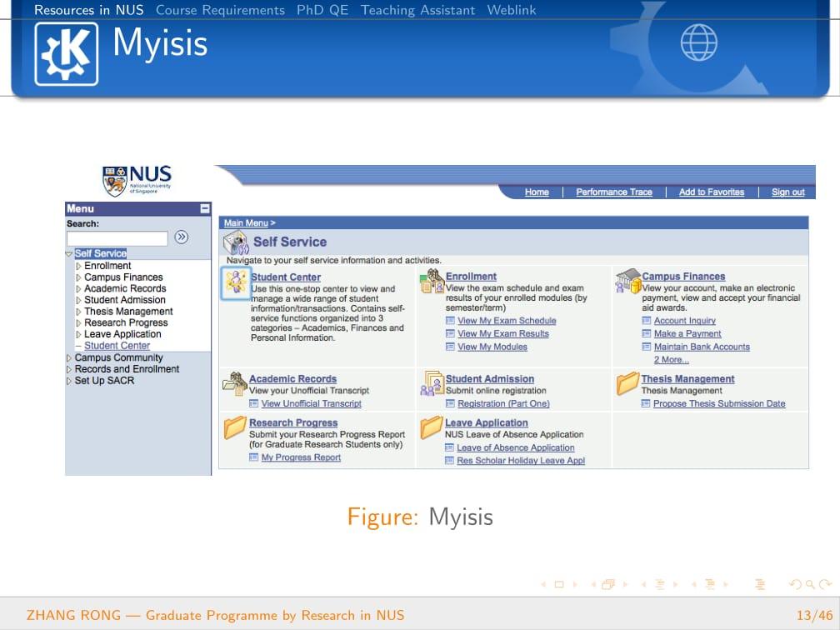This screenshot has height=630, width=840.
Task: Go to Teaching Assistant section
Action: (x=417, y=10)
